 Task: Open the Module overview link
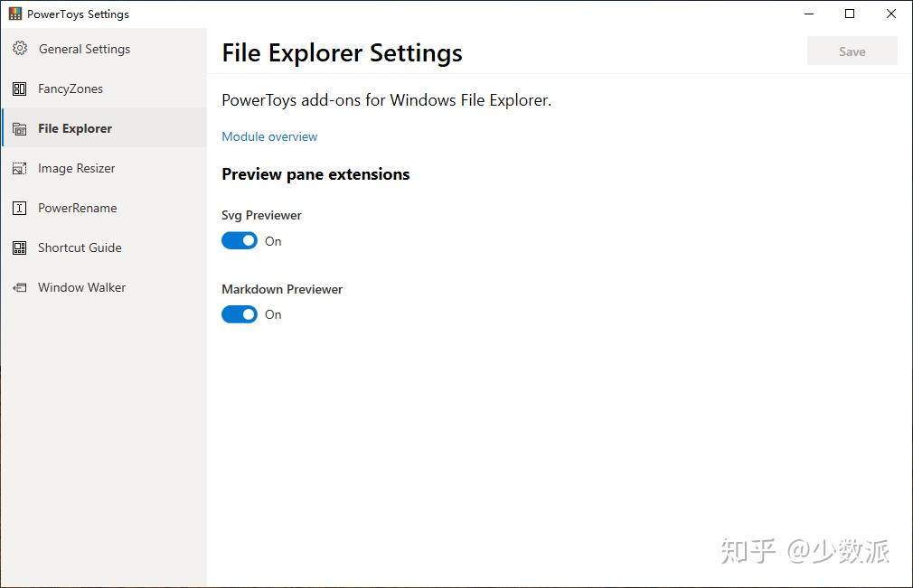[269, 136]
